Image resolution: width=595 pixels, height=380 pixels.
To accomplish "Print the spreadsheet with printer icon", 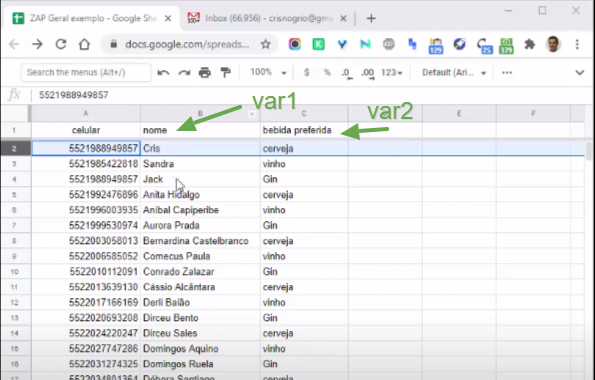I will click(205, 73).
